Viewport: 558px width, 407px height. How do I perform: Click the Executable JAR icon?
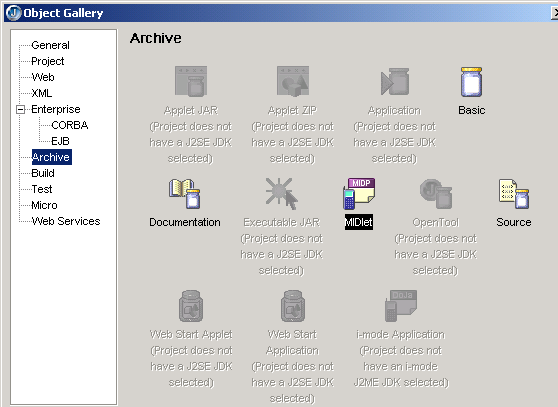[x=281, y=194]
